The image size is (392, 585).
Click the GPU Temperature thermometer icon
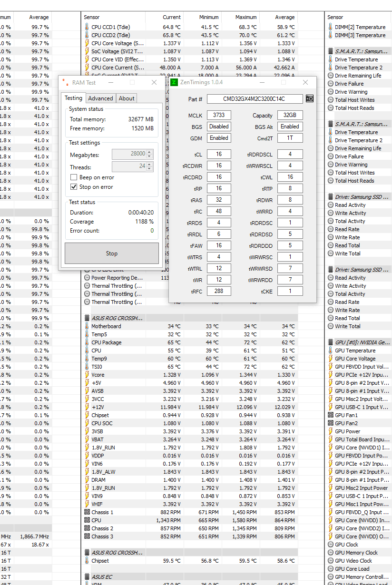pyautogui.click(x=331, y=351)
